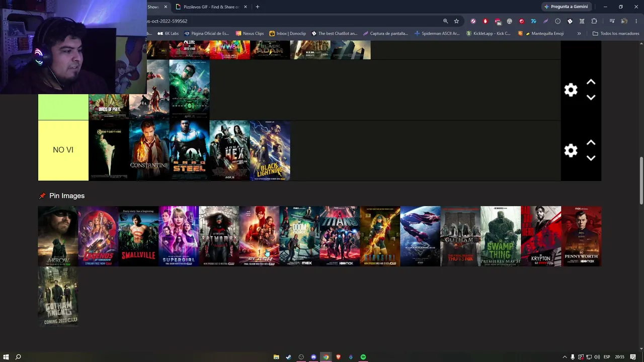The height and width of the screenshot is (362, 644).
Task: Open Captura de pantalla... bookmark
Action: point(385,34)
